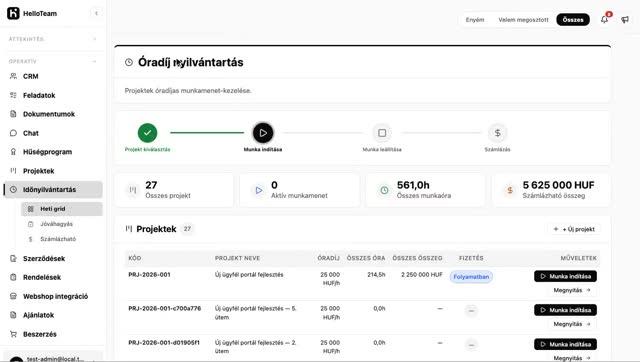Screen dimensions: 640x362
Task: Create a new project with Új projekt
Action: coord(574,229)
